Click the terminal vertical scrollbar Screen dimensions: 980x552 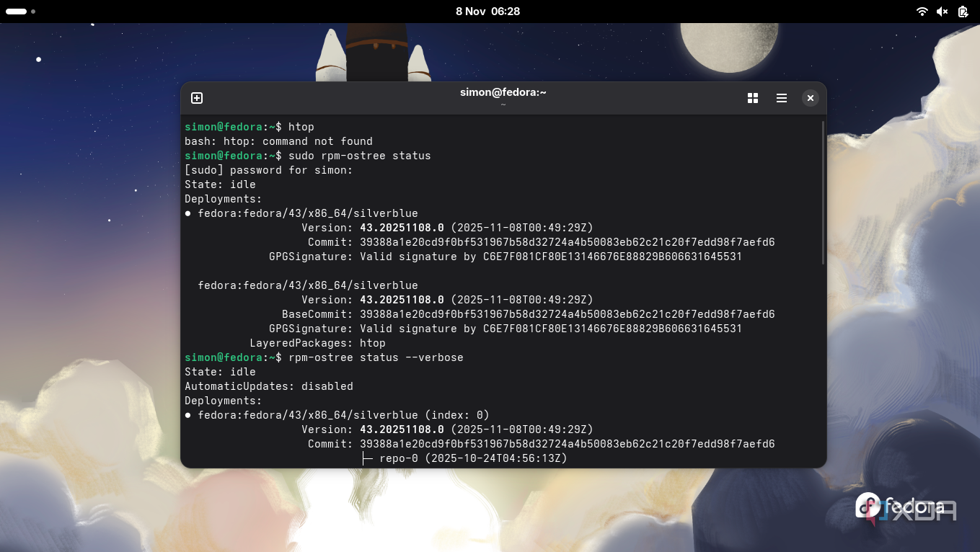point(823,193)
